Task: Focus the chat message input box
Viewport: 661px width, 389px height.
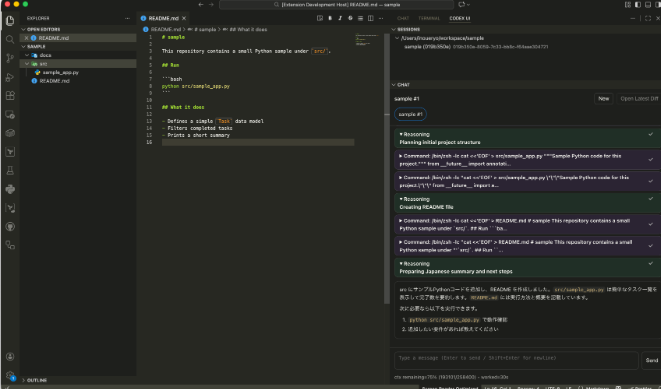Action: (516, 360)
